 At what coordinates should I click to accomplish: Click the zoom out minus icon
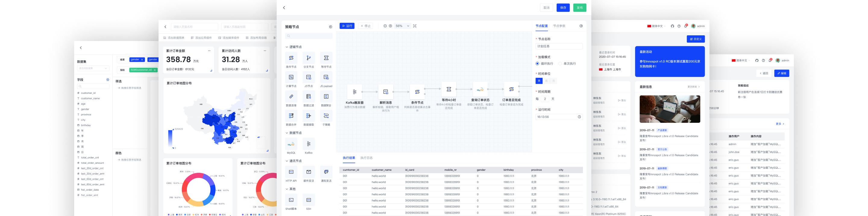(385, 26)
